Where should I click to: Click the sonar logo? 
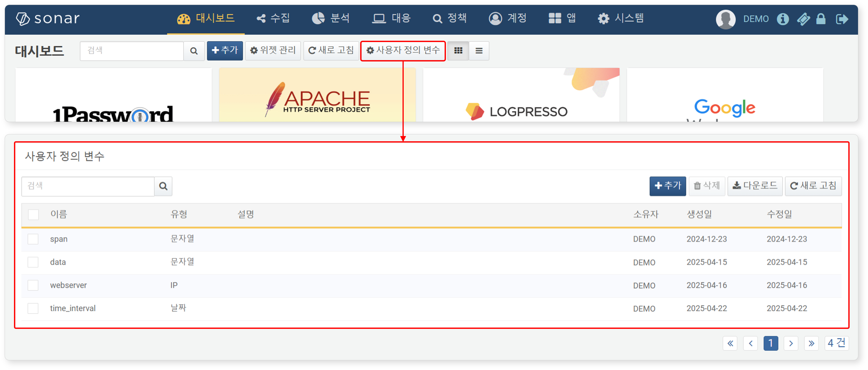coord(48,18)
